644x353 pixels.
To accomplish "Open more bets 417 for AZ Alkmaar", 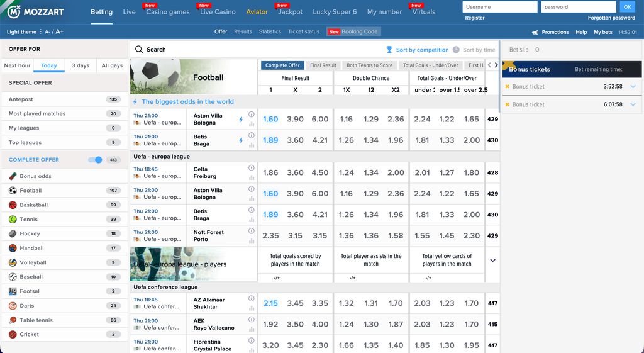I will 492,303.
